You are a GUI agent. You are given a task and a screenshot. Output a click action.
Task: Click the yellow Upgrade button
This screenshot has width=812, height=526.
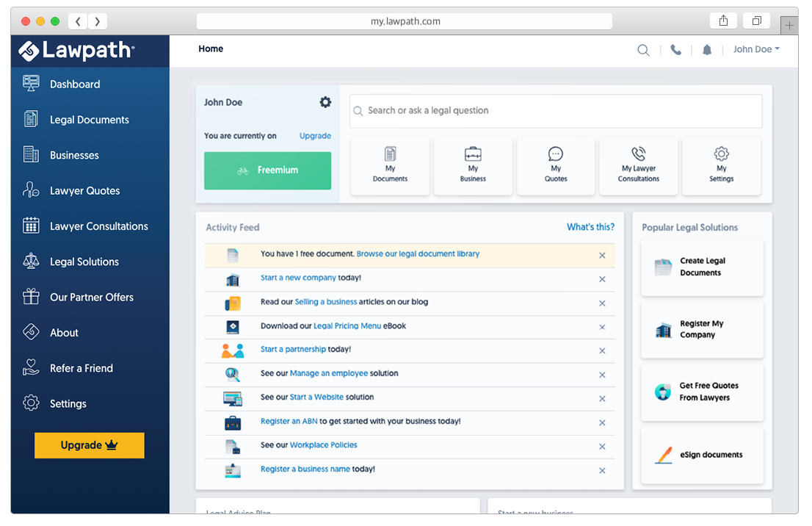coord(89,445)
